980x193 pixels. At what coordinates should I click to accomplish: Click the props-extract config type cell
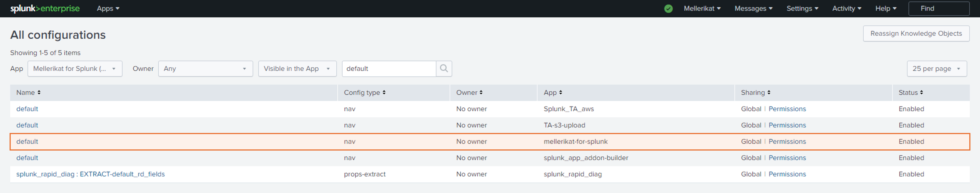pos(364,174)
